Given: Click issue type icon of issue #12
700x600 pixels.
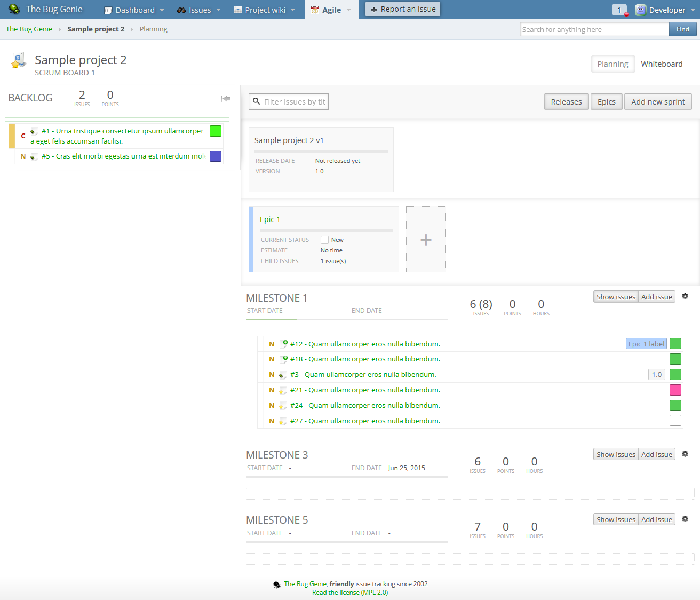Looking at the screenshot, I should pos(284,344).
